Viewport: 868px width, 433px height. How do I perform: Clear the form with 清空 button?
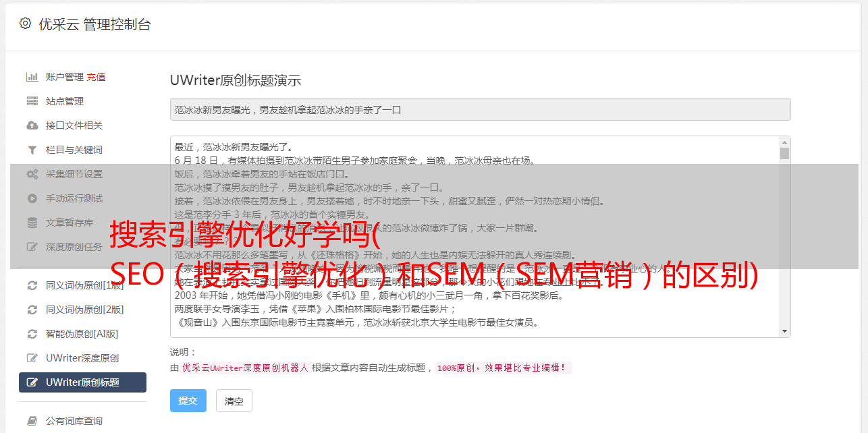(x=234, y=401)
